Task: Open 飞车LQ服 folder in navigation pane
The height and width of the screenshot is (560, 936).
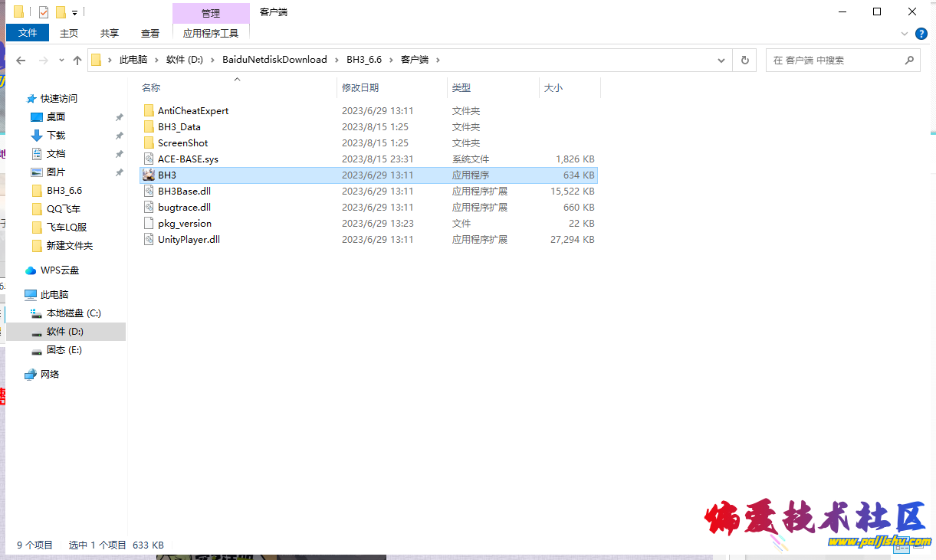Action: click(67, 228)
